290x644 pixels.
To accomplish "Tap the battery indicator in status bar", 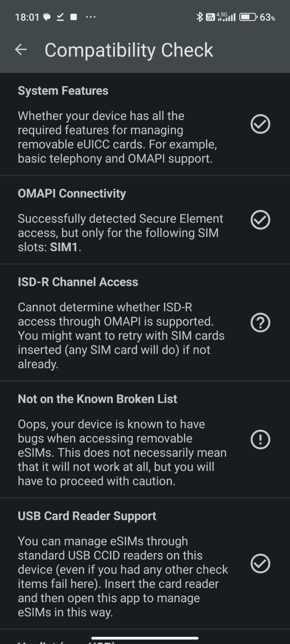I will [x=248, y=17].
